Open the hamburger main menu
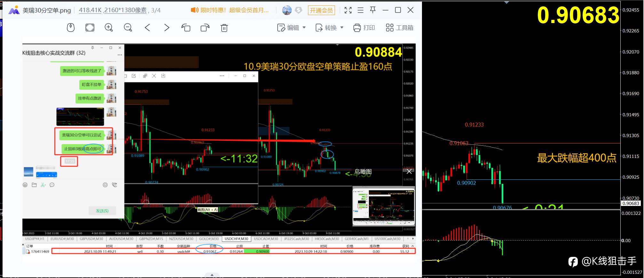This screenshot has height=278, width=644. (361, 10)
